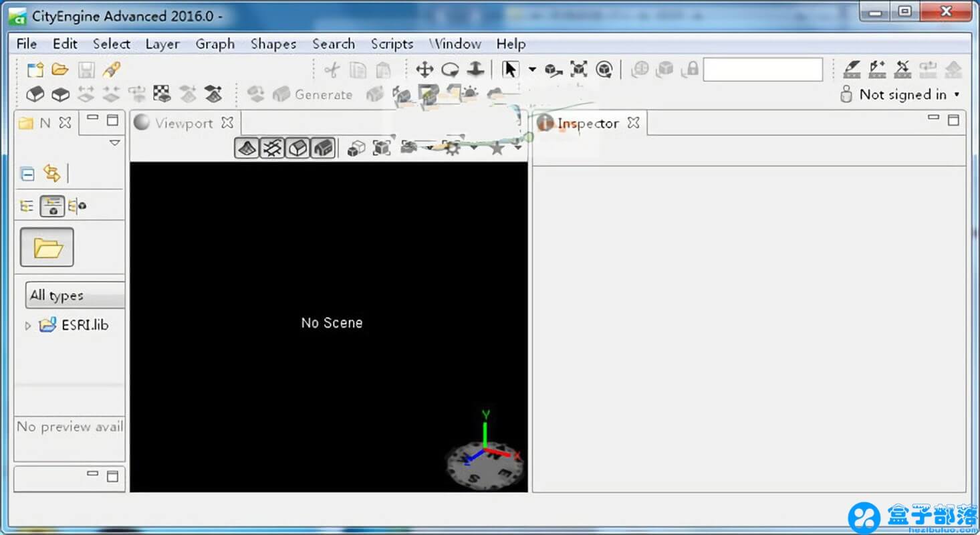This screenshot has width=980, height=535.
Task: Click the New project wizard icon
Action: [x=35, y=70]
